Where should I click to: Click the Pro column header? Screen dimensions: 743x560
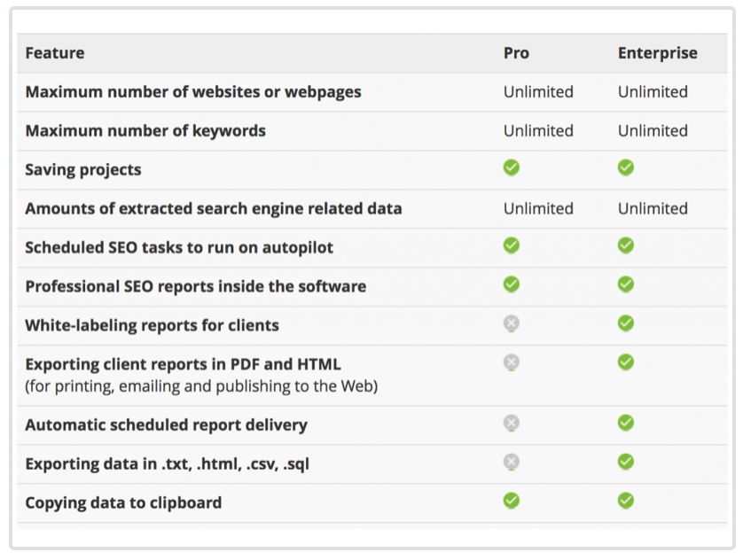pos(516,53)
